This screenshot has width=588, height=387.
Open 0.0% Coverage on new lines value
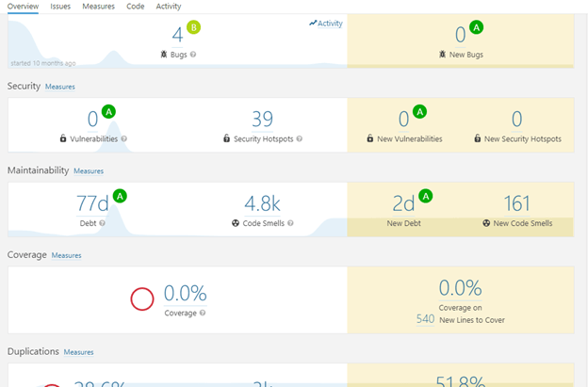[461, 288]
